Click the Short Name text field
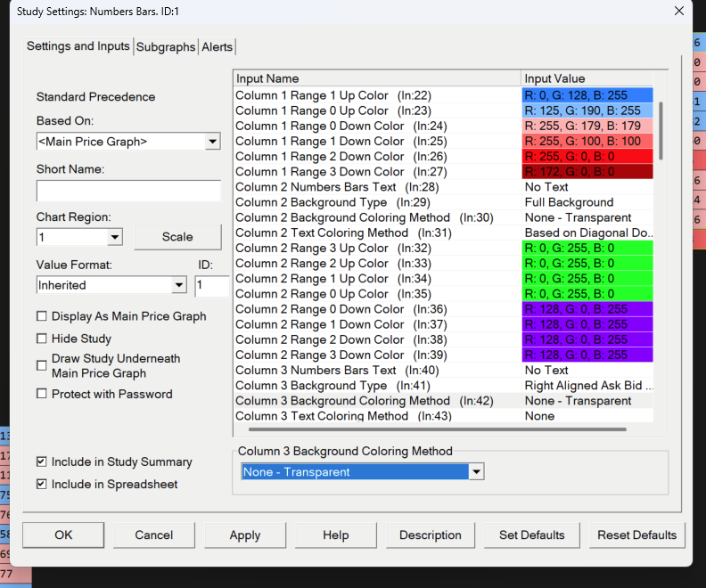This screenshot has height=588, width=706. tap(128, 191)
